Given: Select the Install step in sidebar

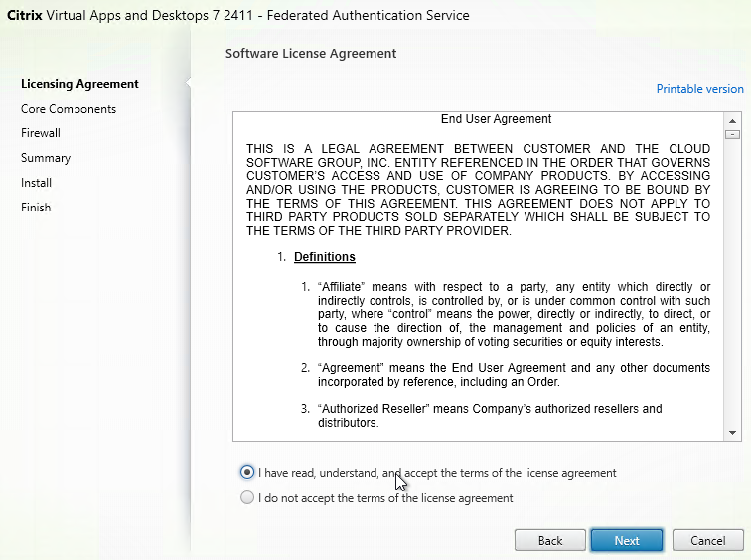Looking at the screenshot, I should (x=36, y=183).
